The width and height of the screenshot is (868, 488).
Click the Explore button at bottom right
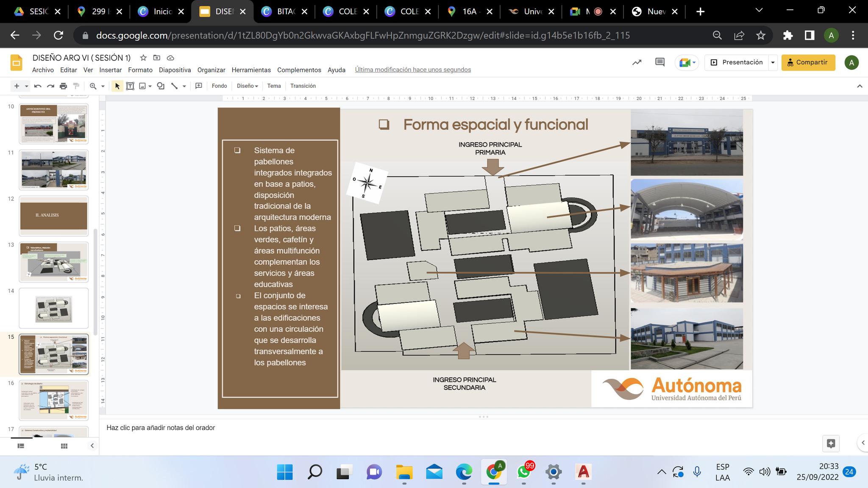pyautogui.click(x=831, y=444)
